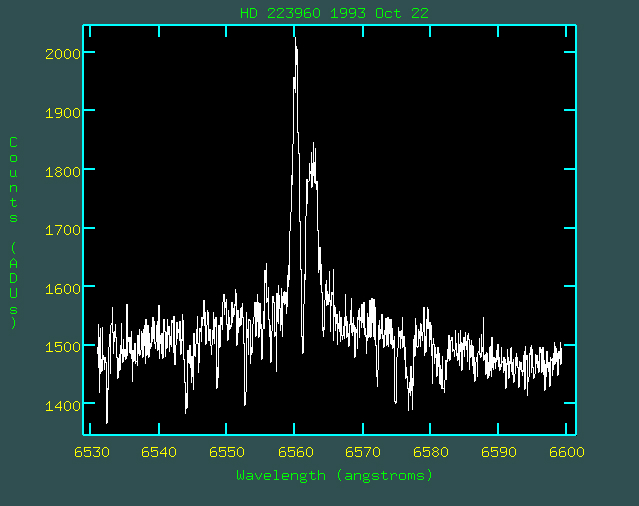Click the x-axis value 6590
This screenshot has height=506, width=639.
(499, 452)
